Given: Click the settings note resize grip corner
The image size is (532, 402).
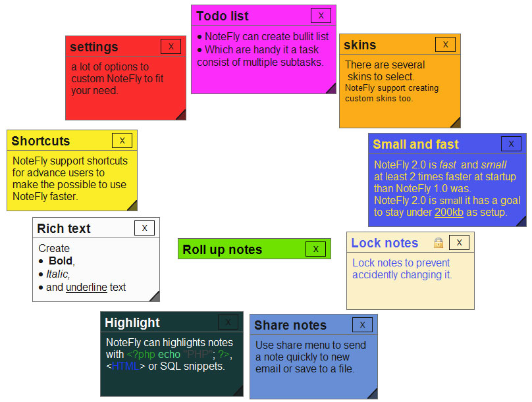Looking at the screenshot, I should 181,115.
